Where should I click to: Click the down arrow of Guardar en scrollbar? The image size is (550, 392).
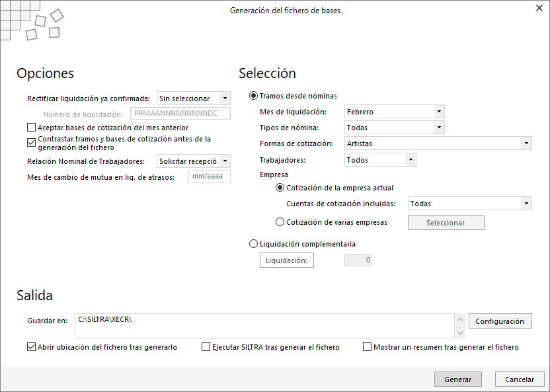[x=461, y=333]
